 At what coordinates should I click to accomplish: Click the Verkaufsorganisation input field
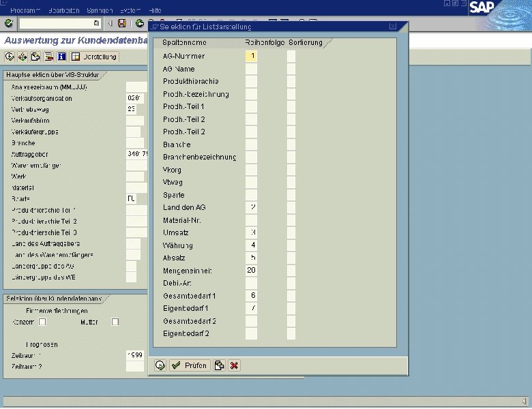tap(134, 98)
